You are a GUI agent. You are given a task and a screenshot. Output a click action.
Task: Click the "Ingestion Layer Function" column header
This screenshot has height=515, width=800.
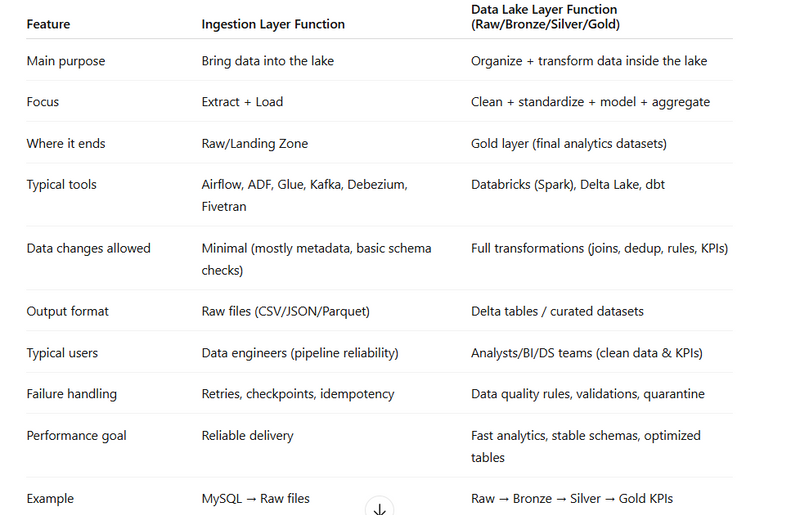coord(273,24)
